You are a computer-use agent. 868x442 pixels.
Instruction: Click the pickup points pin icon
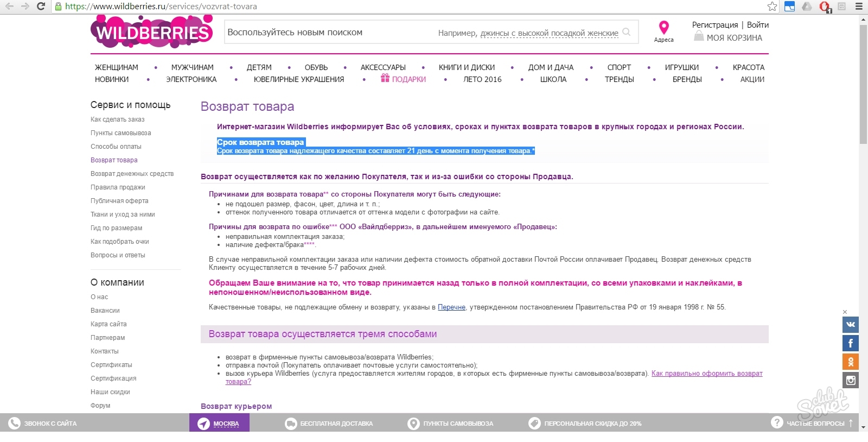coord(413,424)
